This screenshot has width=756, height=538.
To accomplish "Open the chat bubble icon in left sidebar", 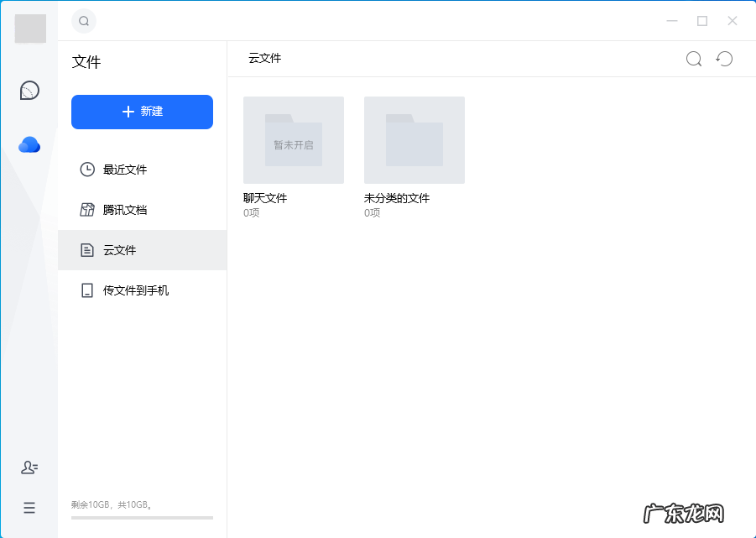I will click(x=29, y=90).
